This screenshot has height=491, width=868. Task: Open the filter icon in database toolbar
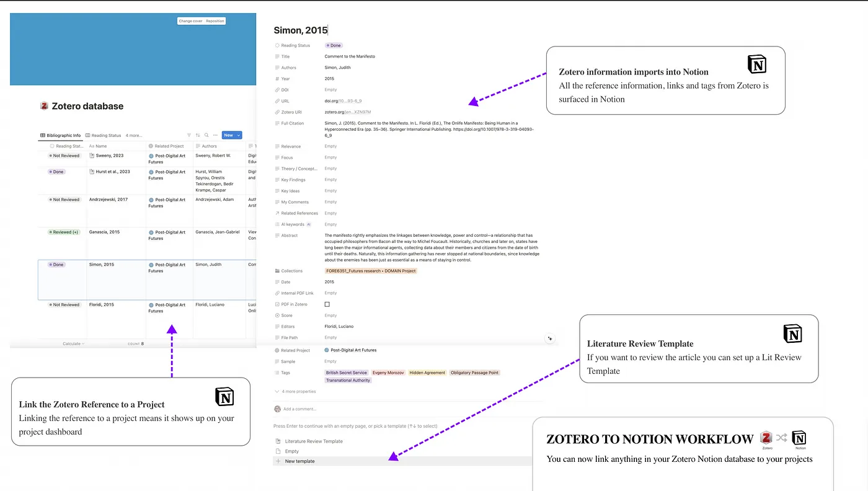click(189, 135)
